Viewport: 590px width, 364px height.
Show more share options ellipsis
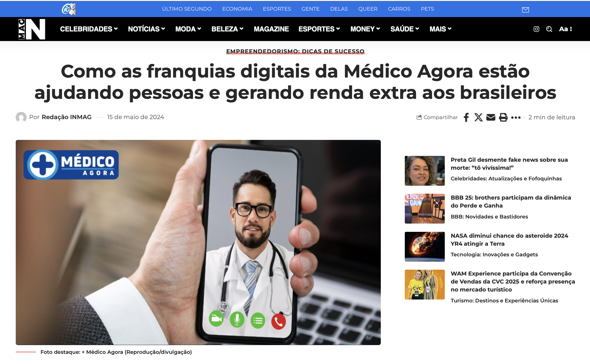tap(516, 118)
